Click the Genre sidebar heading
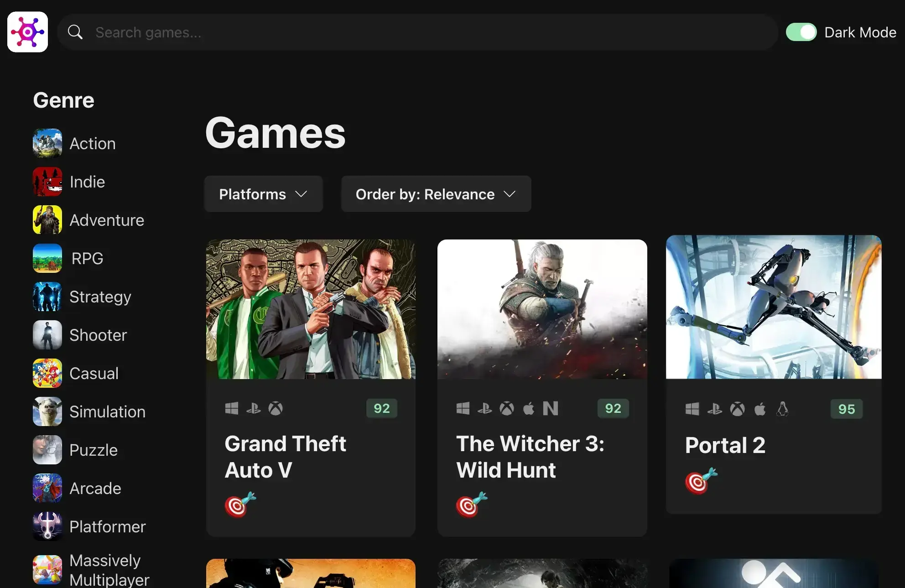Screen dimensions: 905x588 (x=64, y=100)
